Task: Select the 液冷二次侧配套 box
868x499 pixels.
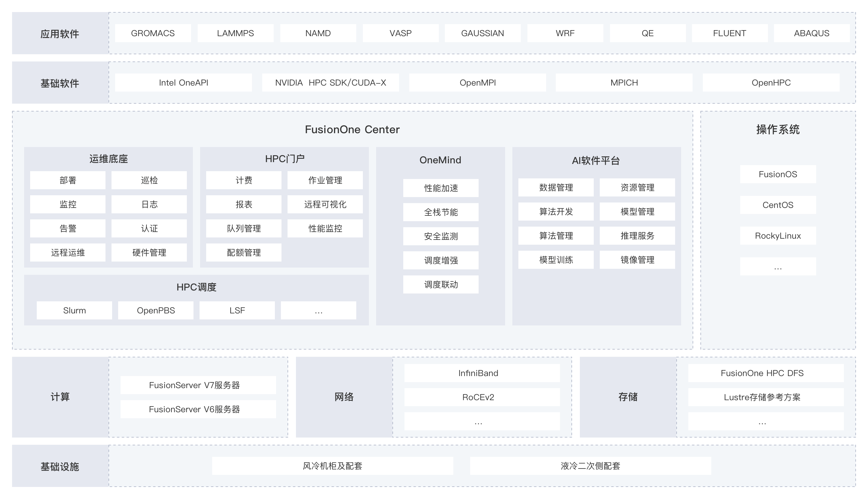Action: pos(590,466)
